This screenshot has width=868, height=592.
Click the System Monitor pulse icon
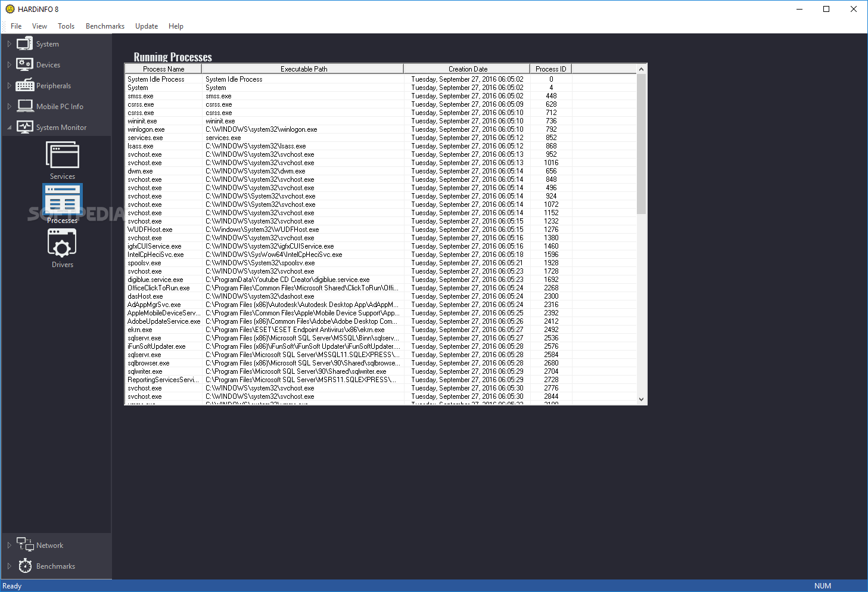click(x=25, y=127)
